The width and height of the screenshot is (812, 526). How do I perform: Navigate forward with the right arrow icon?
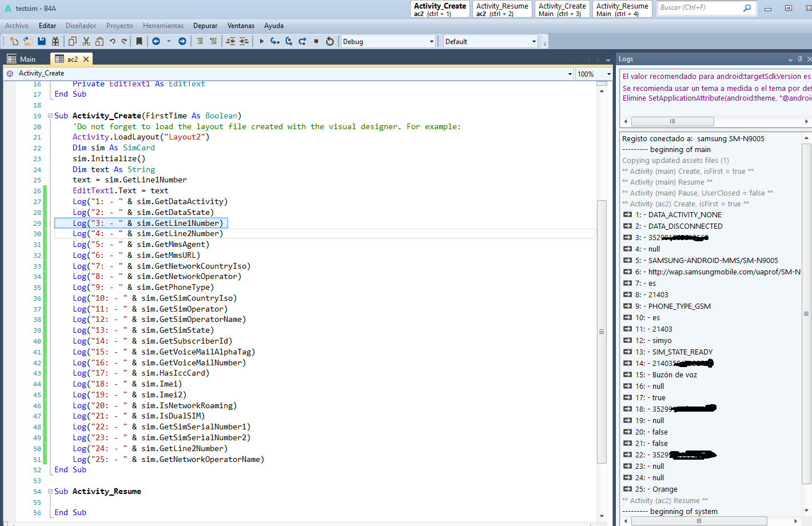[182, 41]
